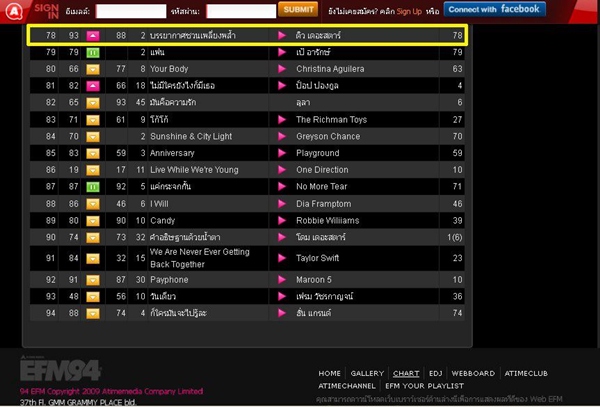
Task: Click the password input field
Action: [x=241, y=11]
